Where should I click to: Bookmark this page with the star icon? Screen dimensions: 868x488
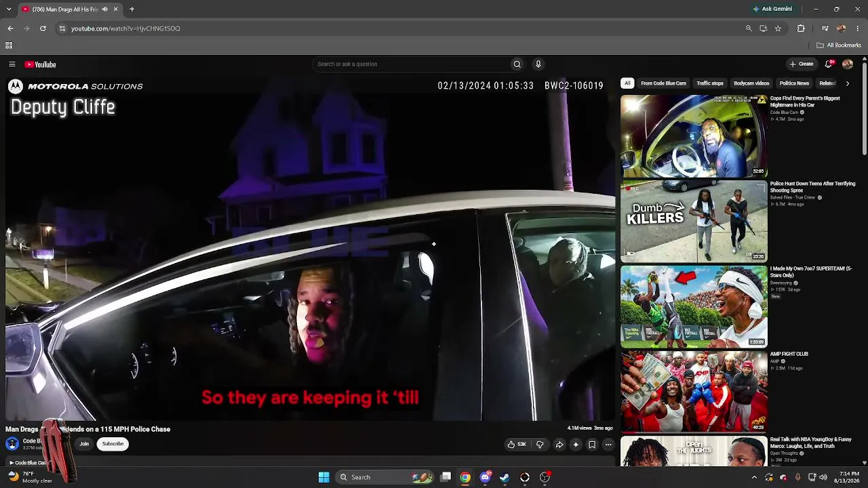click(778, 28)
